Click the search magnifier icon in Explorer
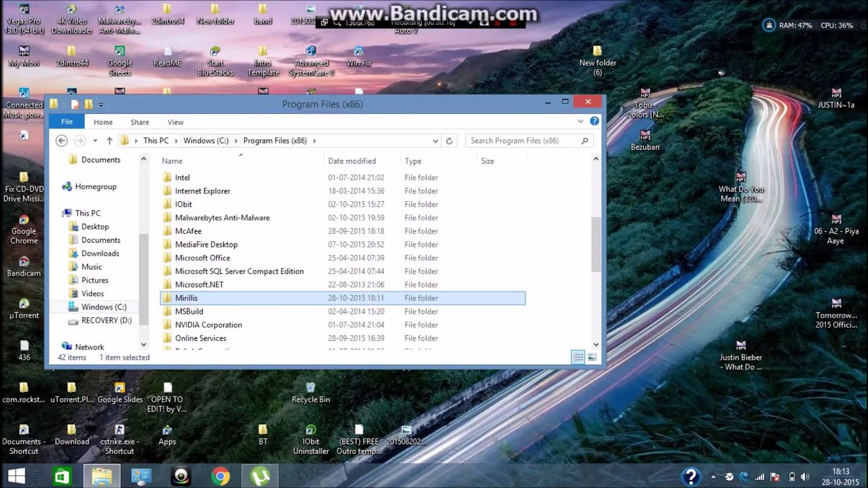The height and width of the screenshot is (488, 868). pos(585,141)
